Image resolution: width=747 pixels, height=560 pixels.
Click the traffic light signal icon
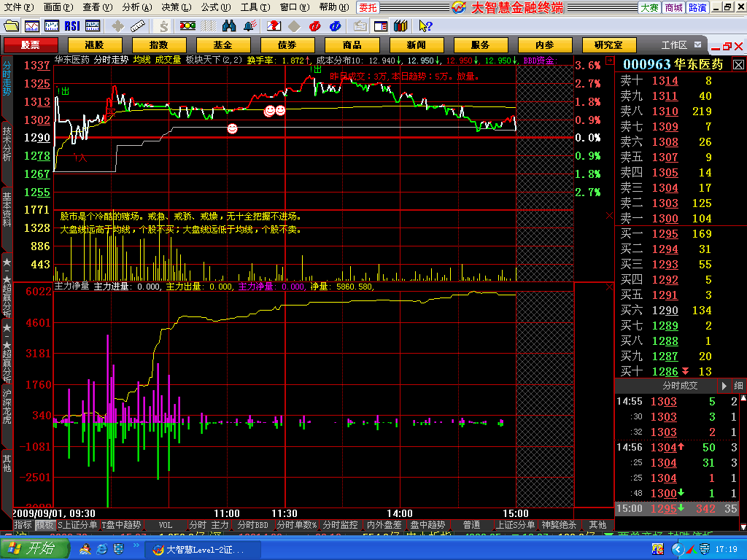pyautogui.click(x=187, y=26)
